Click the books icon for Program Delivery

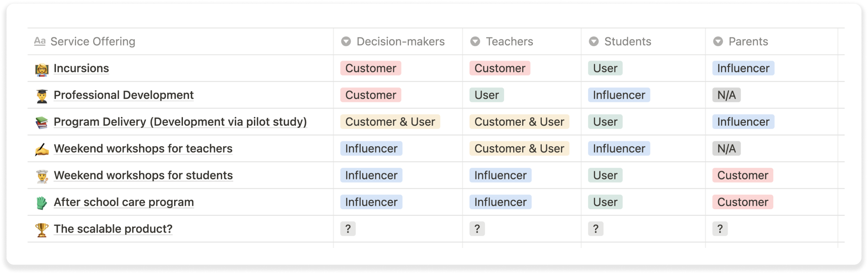(42, 122)
